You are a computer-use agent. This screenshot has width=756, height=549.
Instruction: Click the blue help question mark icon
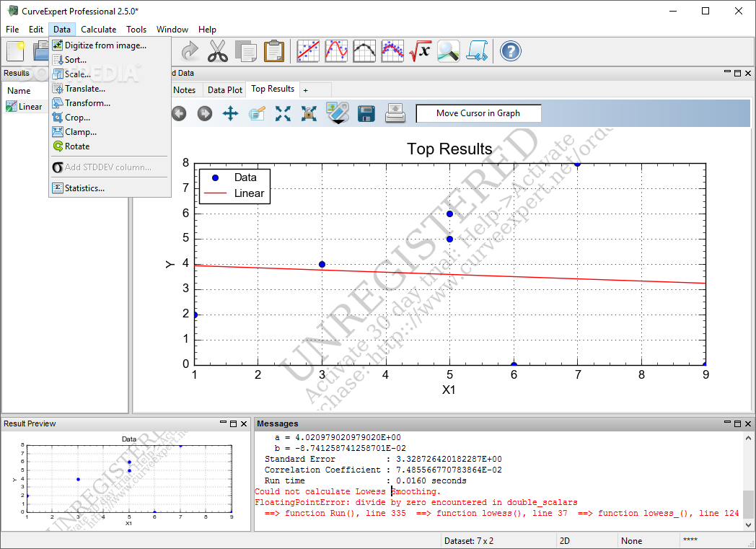pos(511,51)
